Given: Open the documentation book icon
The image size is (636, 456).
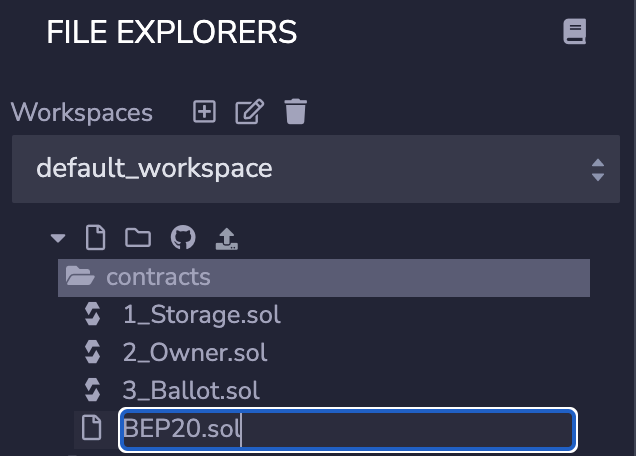Looking at the screenshot, I should 574,33.
